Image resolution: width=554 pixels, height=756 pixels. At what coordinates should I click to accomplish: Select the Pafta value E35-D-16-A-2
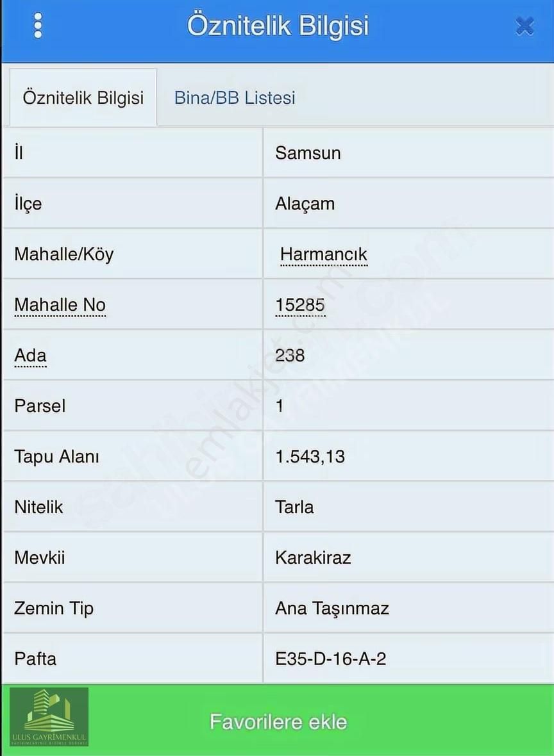330,659
